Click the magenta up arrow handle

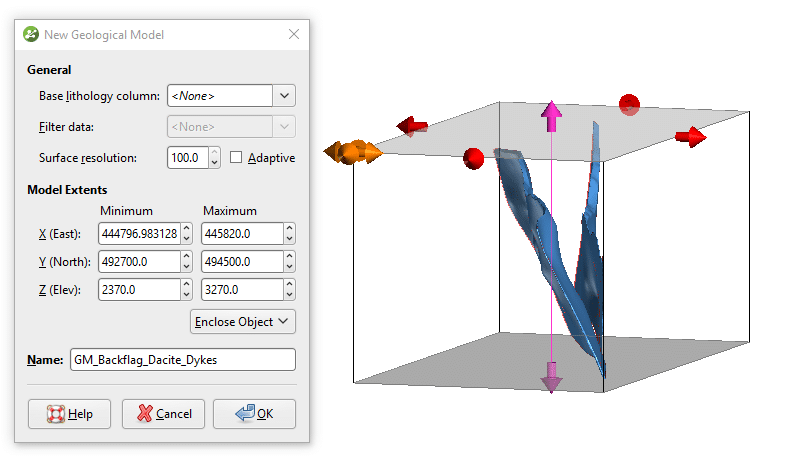point(551,115)
